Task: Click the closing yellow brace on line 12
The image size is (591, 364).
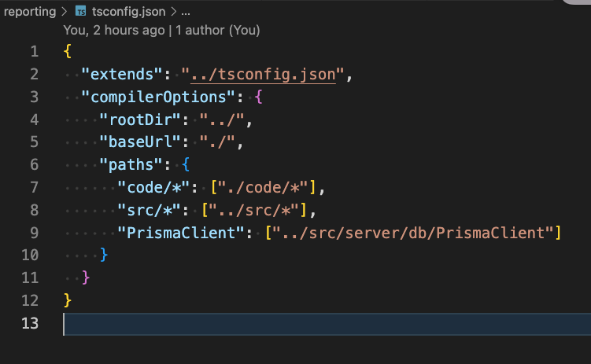Action: coord(68,300)
